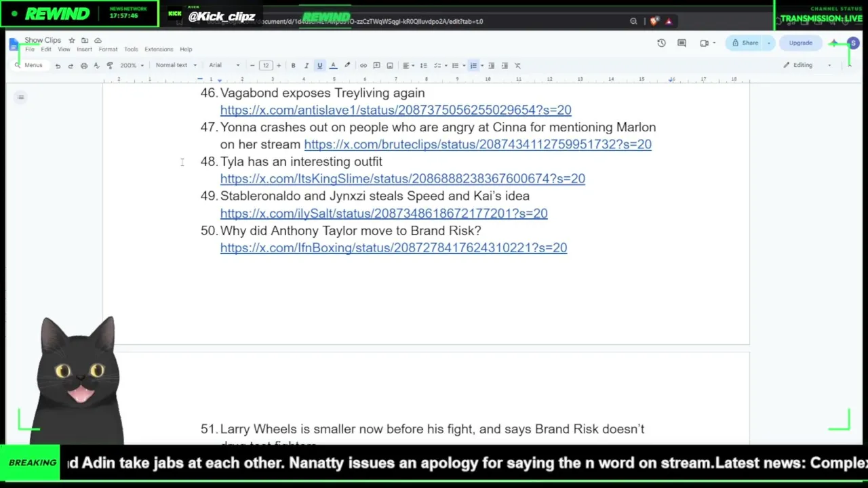Open the Tools menu
868x488 pixels.
131,49
